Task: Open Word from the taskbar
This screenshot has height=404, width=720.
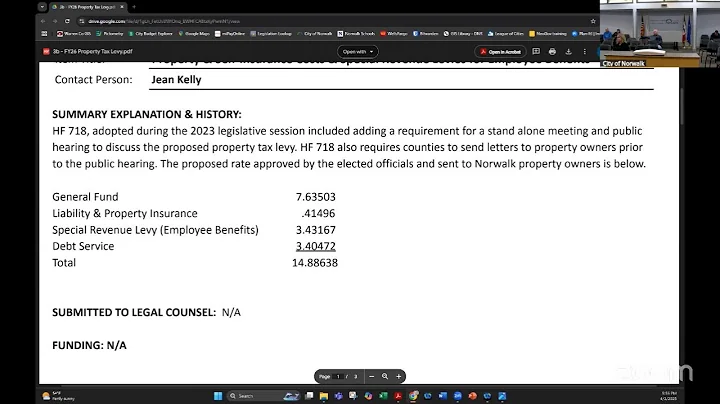Action: tap(443, 396)
